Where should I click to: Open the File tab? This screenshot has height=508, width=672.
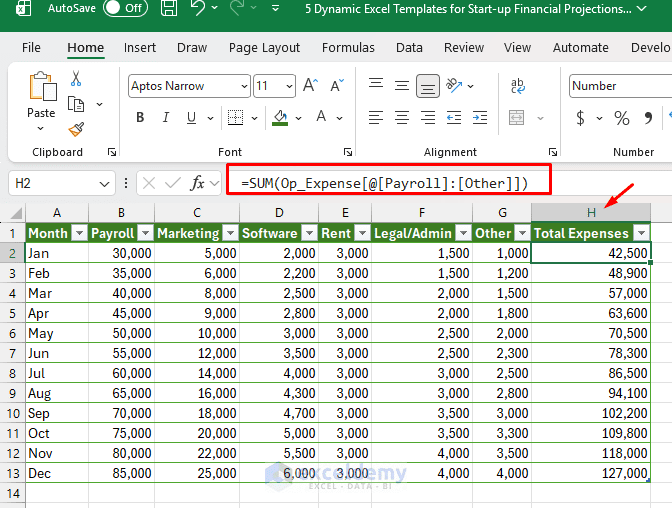[31, 48]
